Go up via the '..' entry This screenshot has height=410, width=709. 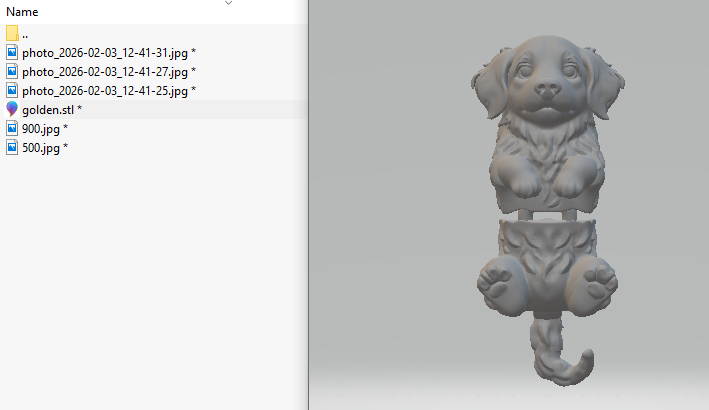25,34
